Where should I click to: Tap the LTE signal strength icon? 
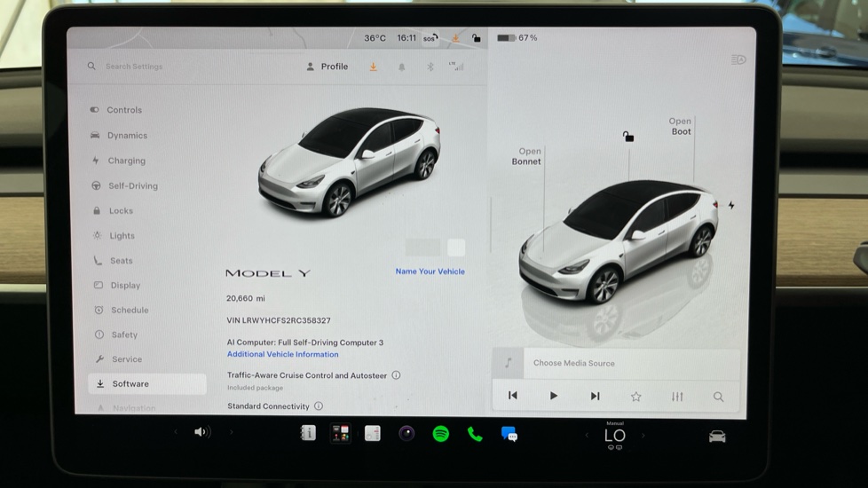[x=457, y=67]
